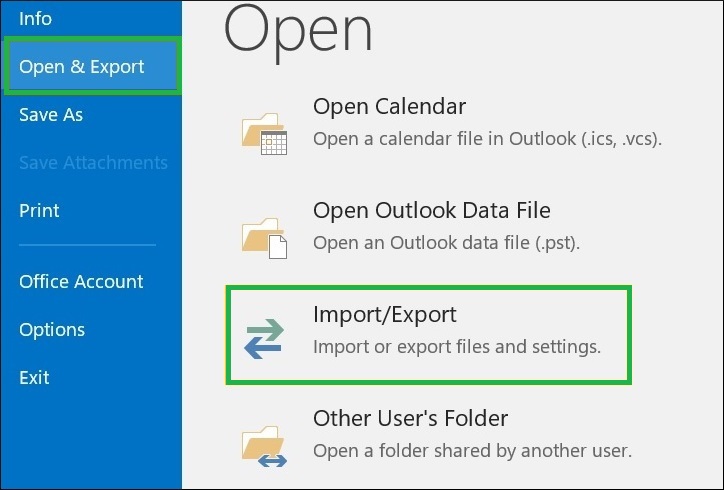Click 'Open an Outlook data file (.pst)' text
This screenshot has width=724, height=490.
tap(446, 242)
